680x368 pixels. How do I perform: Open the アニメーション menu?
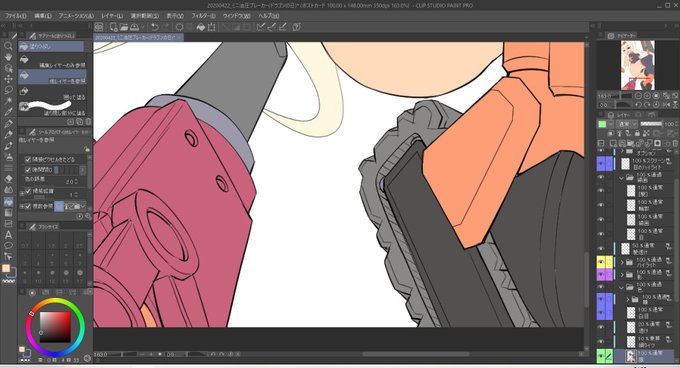[76, 16]
